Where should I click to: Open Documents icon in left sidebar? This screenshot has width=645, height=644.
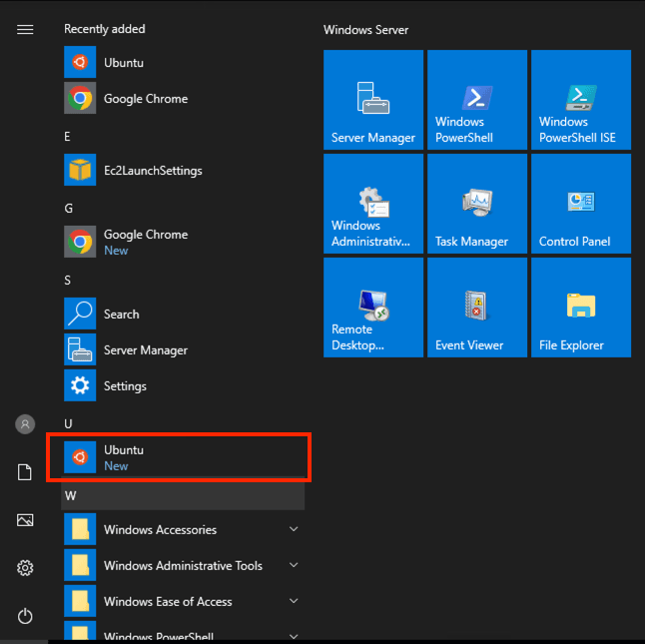tap(25, 472)
